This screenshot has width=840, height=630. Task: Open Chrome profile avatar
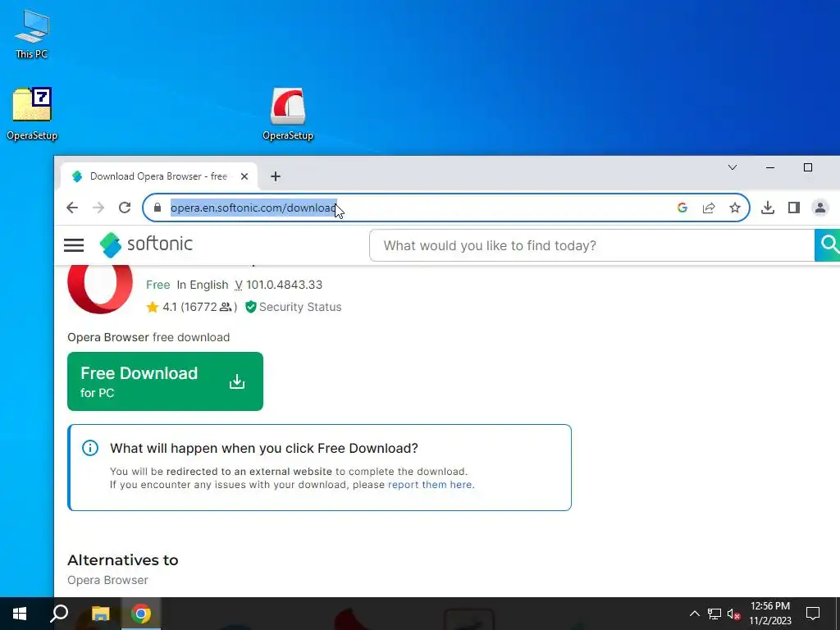click(x=820, y=208)
